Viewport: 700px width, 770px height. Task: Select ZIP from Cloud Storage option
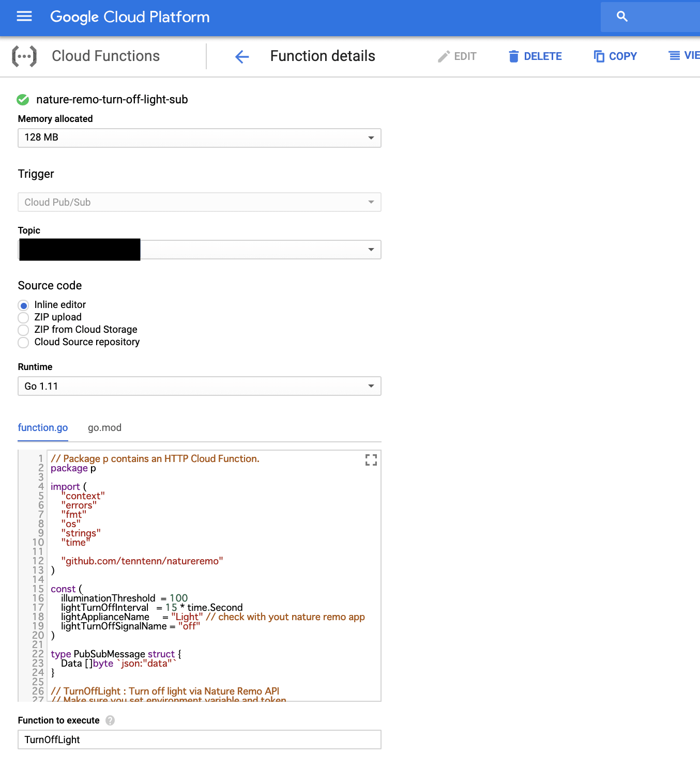(23, 330)
